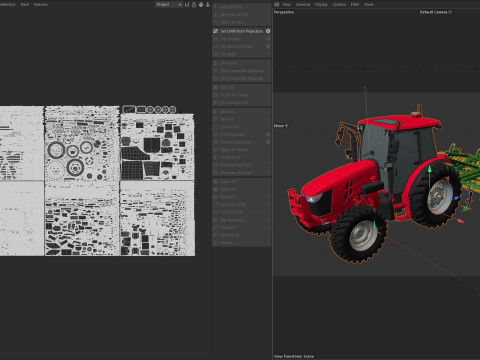
Task: Select the UV Peeler command
Action: (x=241, y=63)
